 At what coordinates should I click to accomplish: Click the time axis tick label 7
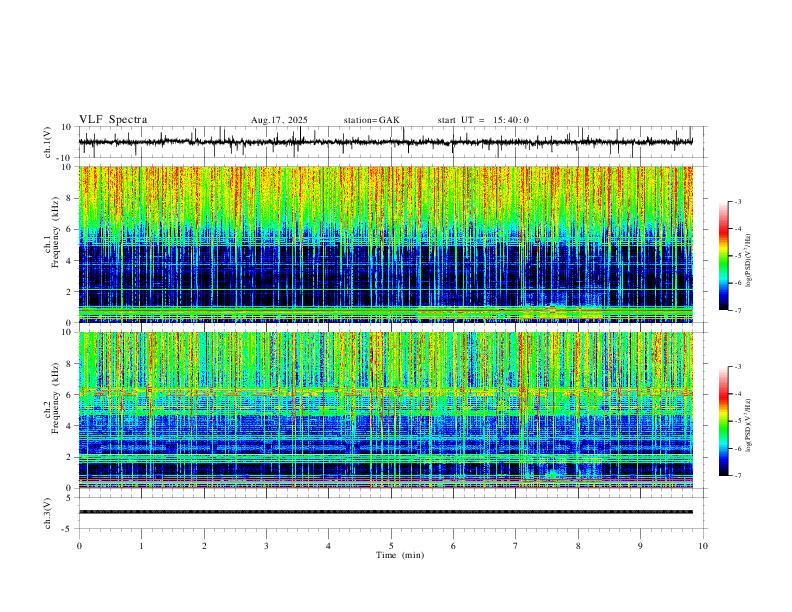tap(516, 546)
